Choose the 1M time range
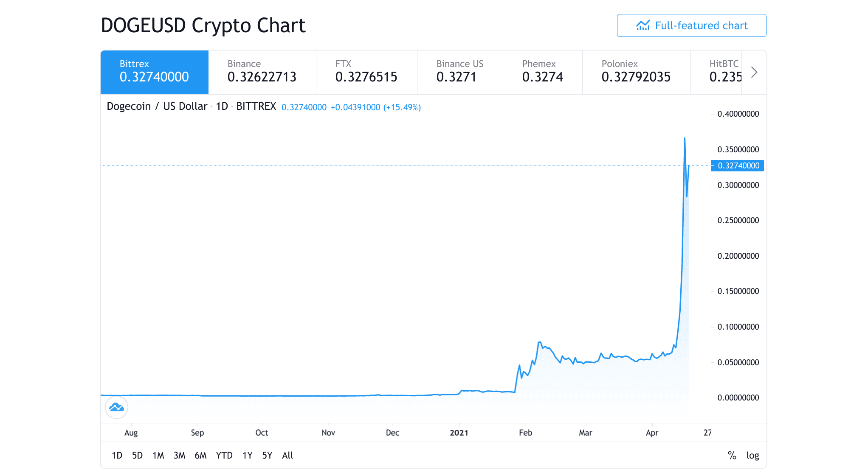The height and width of the screenshot is (473, 868). pos(158,455)
